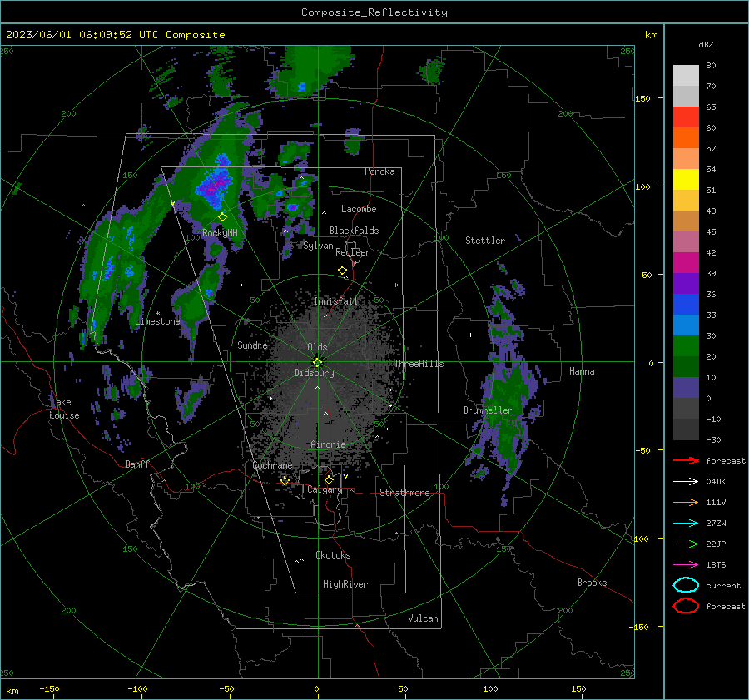Image resolution: width=749 pixels, height=700 pixels.
Task: Click the Blackfalds label on map
Action: pyautogui.click(x=354, y=231)
